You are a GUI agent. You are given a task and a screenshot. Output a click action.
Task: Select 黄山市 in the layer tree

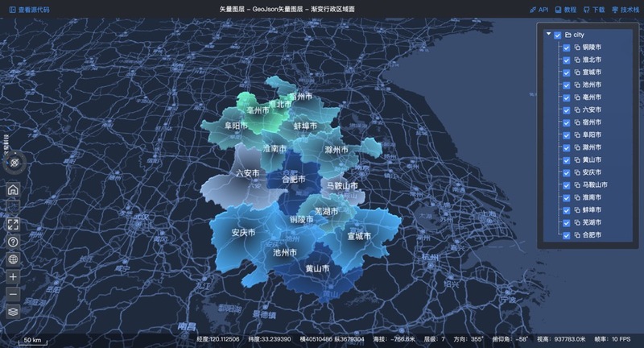[x=592, y=159]
